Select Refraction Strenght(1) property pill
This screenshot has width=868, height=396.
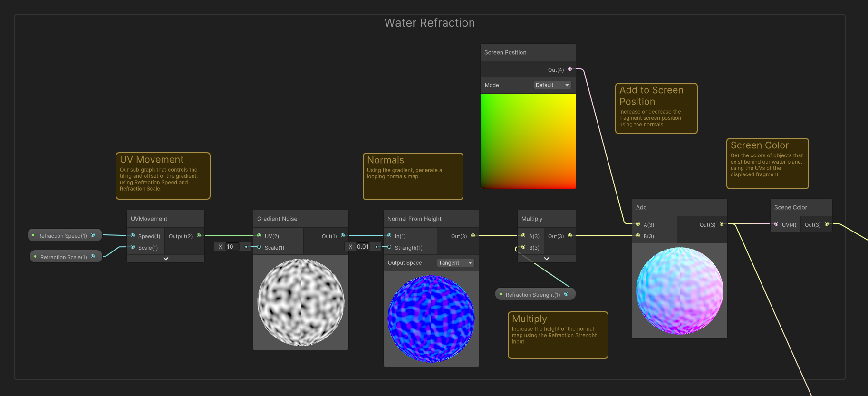pos(535,294)
